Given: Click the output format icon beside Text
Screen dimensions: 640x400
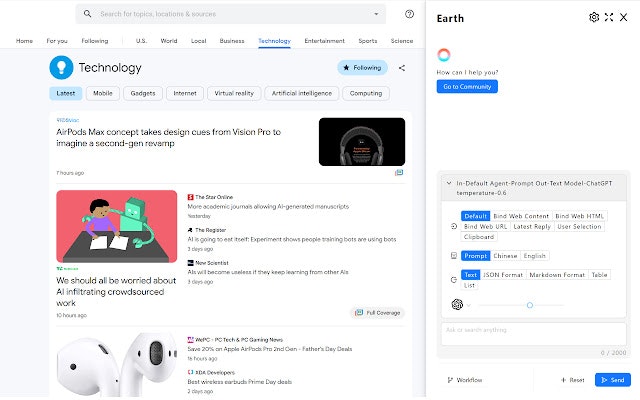Looking at the screenshot, I should [x=454, y=280].
